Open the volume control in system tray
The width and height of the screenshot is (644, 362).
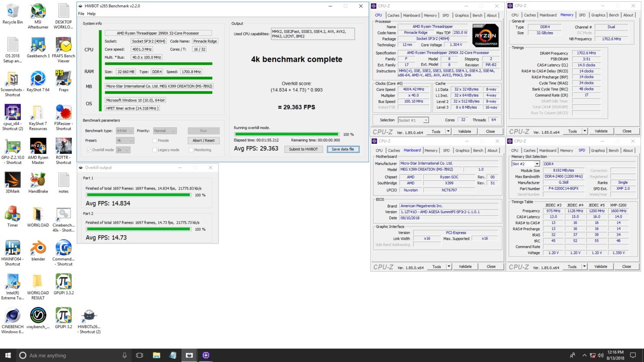[x=601, y=355]
